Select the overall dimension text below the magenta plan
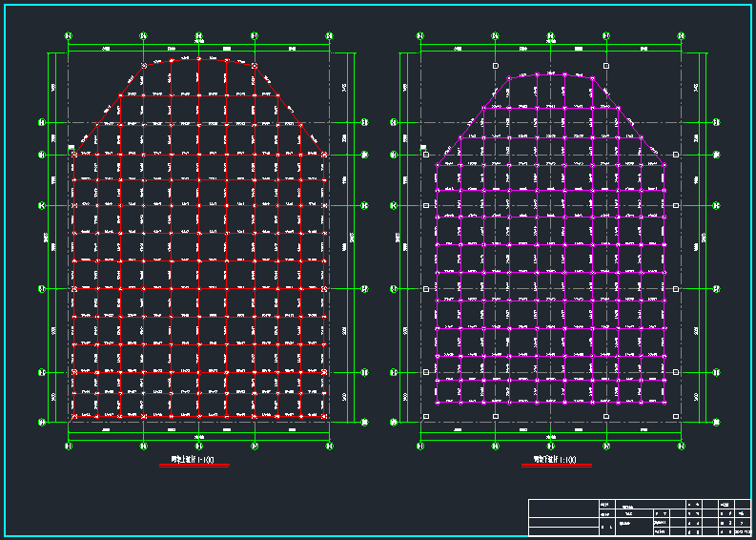Screen dimensions: 756x540 coord(551,438)
